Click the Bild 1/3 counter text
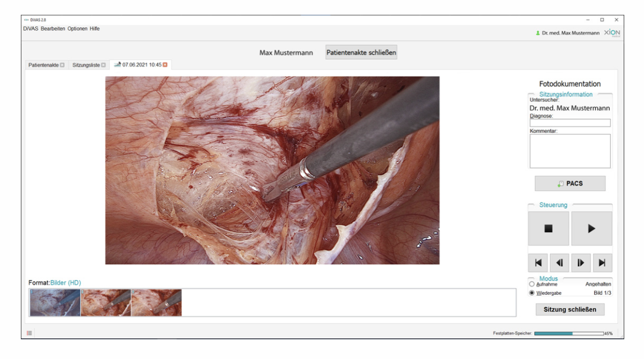The image size is (644, 359). click(x=602, y=293)
